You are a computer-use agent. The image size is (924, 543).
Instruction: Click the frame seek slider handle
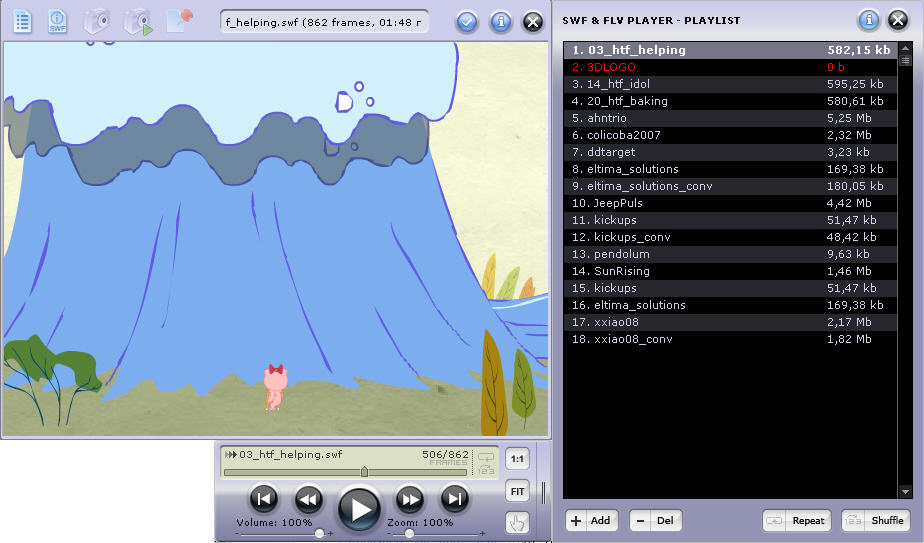[x=365, y=472]
